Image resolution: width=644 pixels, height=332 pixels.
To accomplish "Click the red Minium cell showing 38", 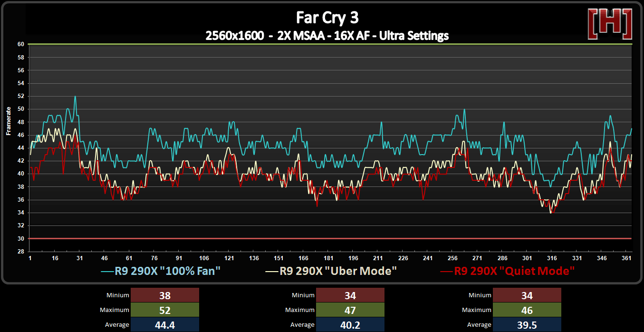I will tap(165, 295).
